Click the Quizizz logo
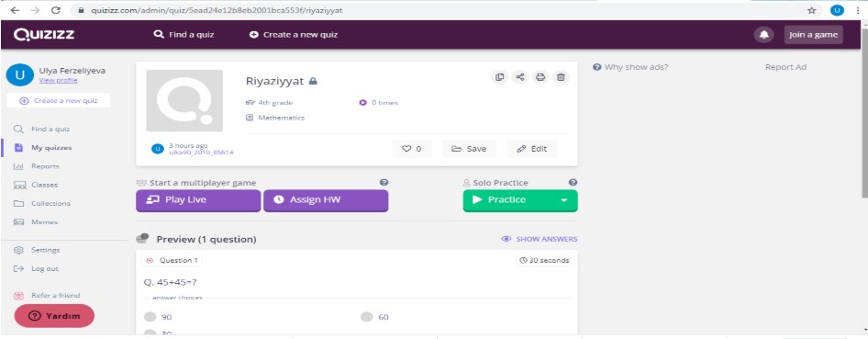This screenshot has height=339, width=868. click(44, 34)
